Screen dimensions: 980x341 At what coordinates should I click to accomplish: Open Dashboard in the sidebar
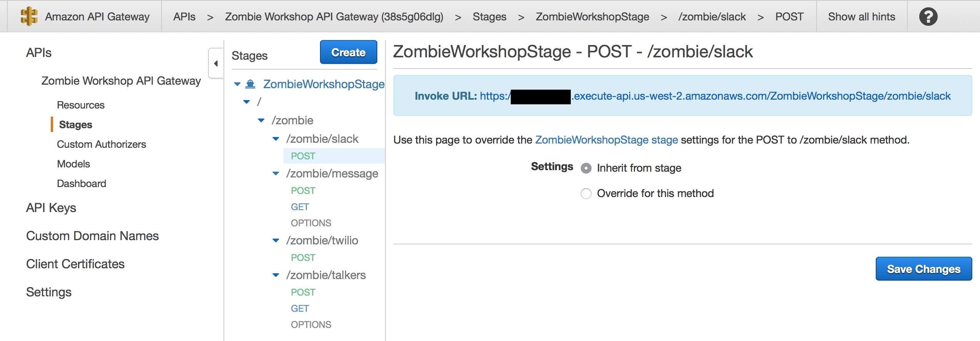[x=82, y=184]
